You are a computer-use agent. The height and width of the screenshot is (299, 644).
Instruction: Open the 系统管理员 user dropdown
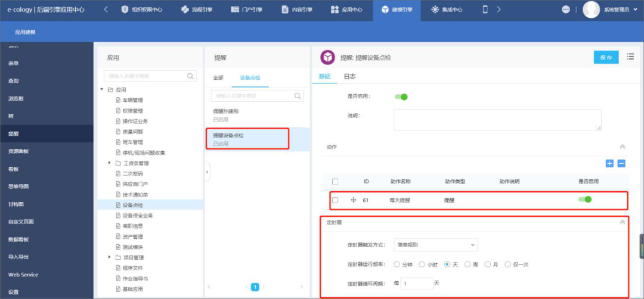pyautogui.click(x=620, y=10)
